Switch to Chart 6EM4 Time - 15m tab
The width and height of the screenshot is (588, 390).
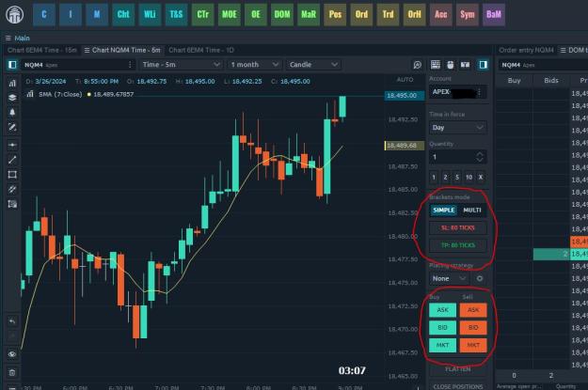coord(42,50)
